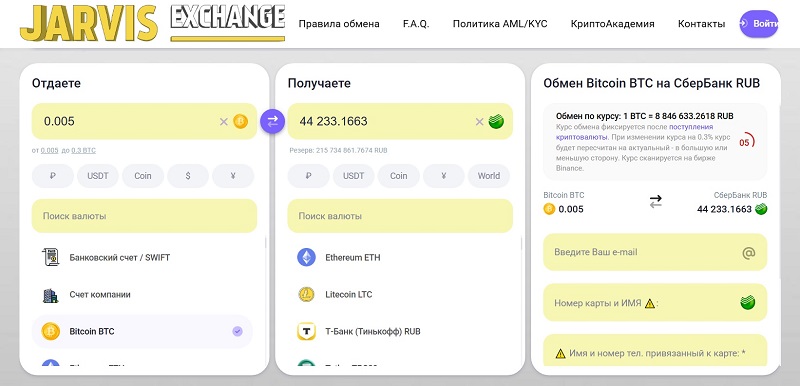Select the Coin filter under Получаете

(398, 176)
